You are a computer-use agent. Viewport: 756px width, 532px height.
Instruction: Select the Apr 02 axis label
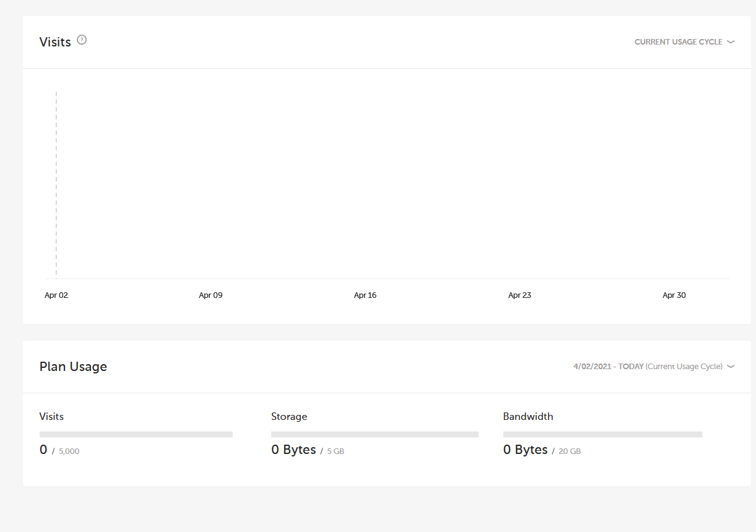(56, 295)
